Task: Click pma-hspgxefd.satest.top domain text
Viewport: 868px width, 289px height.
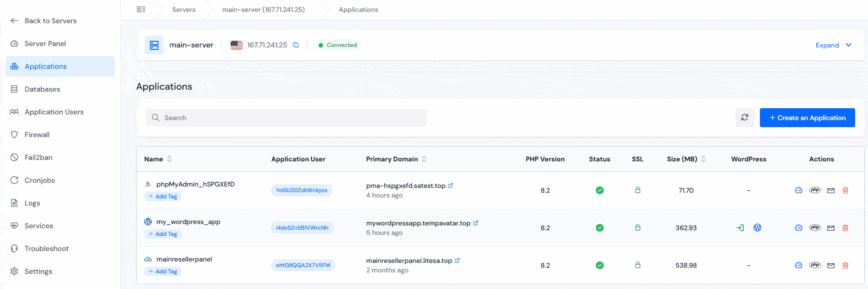Action: [x=406, y=186]
